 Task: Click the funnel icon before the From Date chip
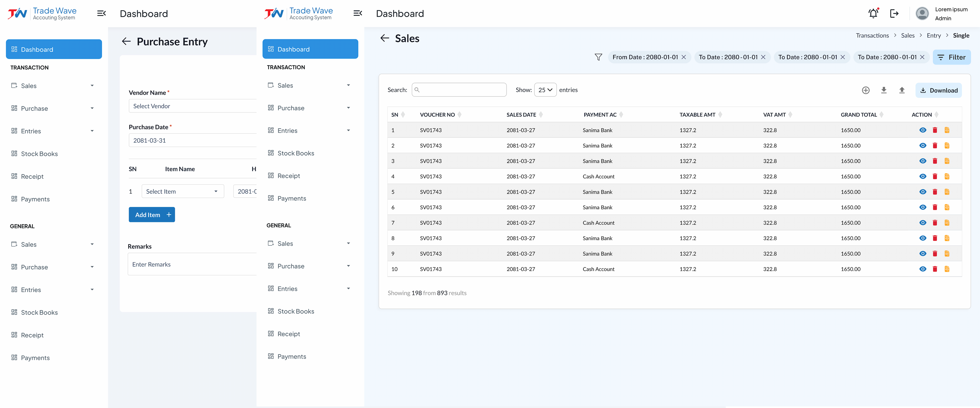tap(598, 57)
